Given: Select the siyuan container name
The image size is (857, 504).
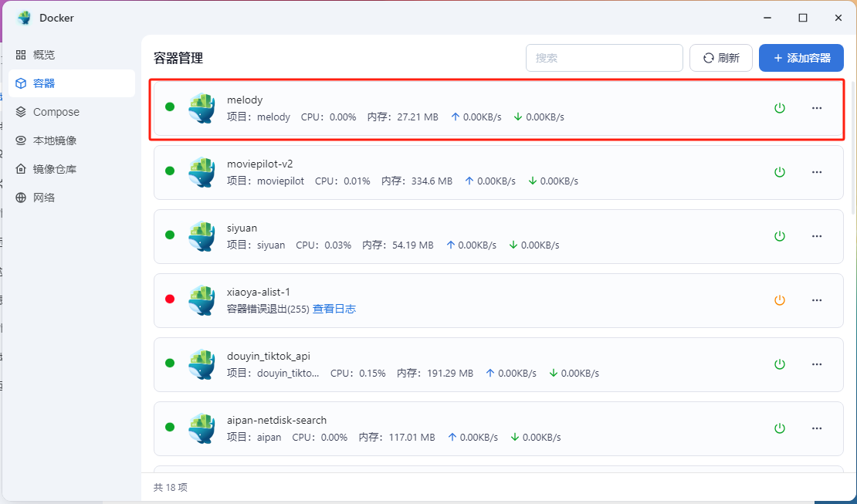Looking at the screenshot, I should pos(242,228).
